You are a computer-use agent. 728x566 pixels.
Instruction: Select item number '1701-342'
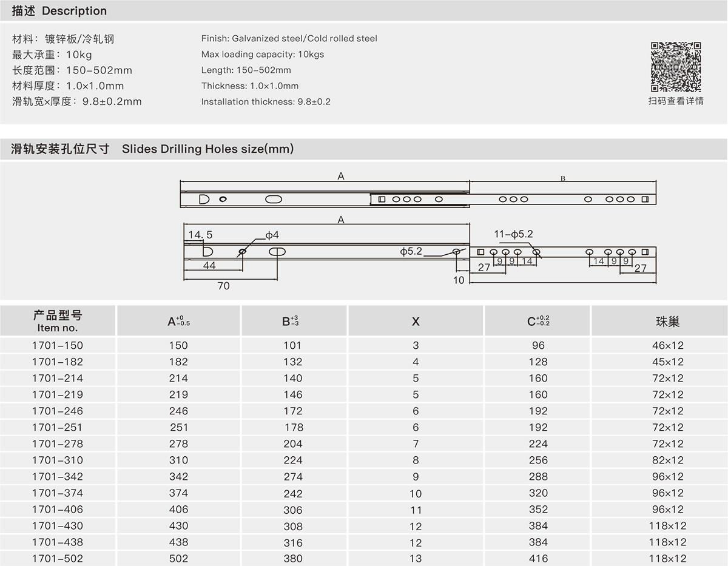[x=58, y=476]
